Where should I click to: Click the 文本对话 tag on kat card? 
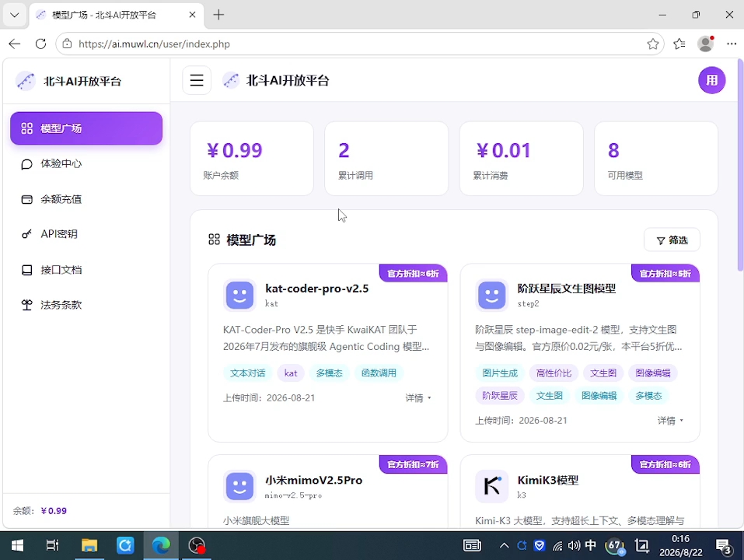[247, 373]
